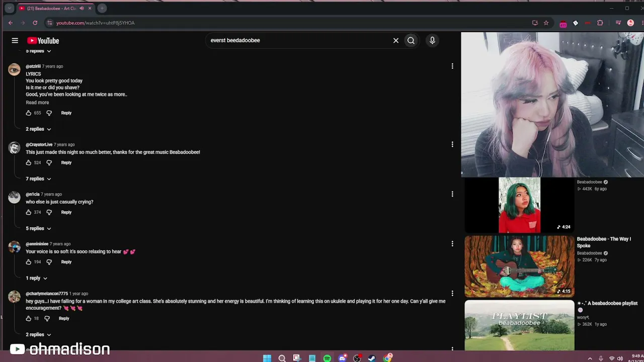
Task: Reply to the 'voice is so soft' comment
Action: coord(66,262)
